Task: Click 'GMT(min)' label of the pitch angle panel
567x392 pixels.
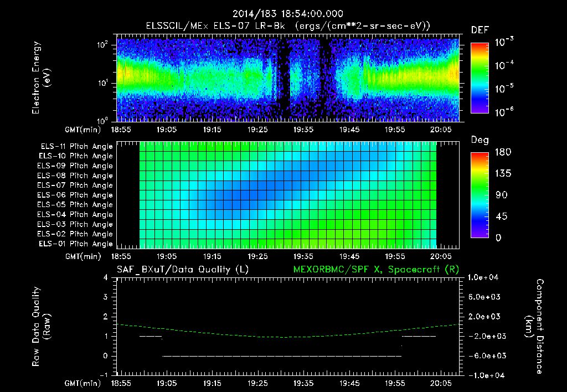Action: click(x=83, y=257)
